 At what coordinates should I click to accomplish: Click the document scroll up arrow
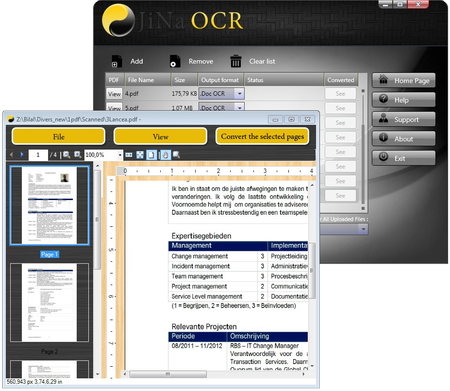pyautogui.click(x=312, y=185)
